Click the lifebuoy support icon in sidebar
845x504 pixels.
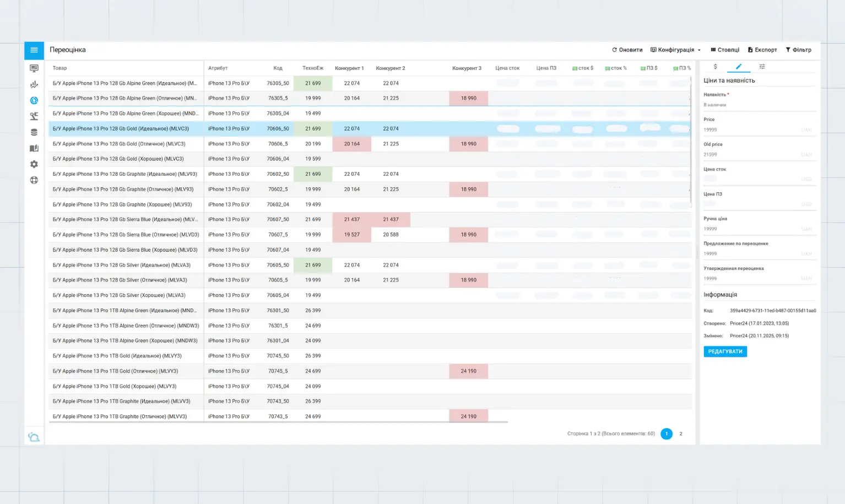click(x=34, y=180)
